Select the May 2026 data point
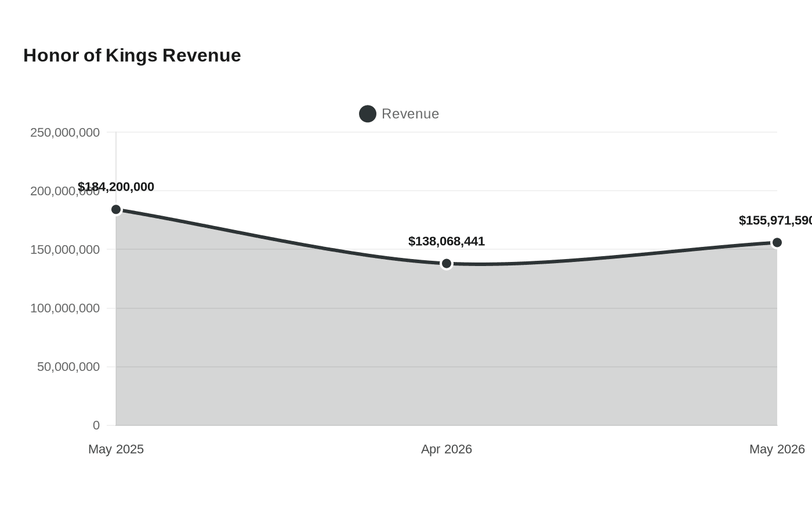Image resolution: width=812 pixels, height=510 pixels. pos(777,242)
